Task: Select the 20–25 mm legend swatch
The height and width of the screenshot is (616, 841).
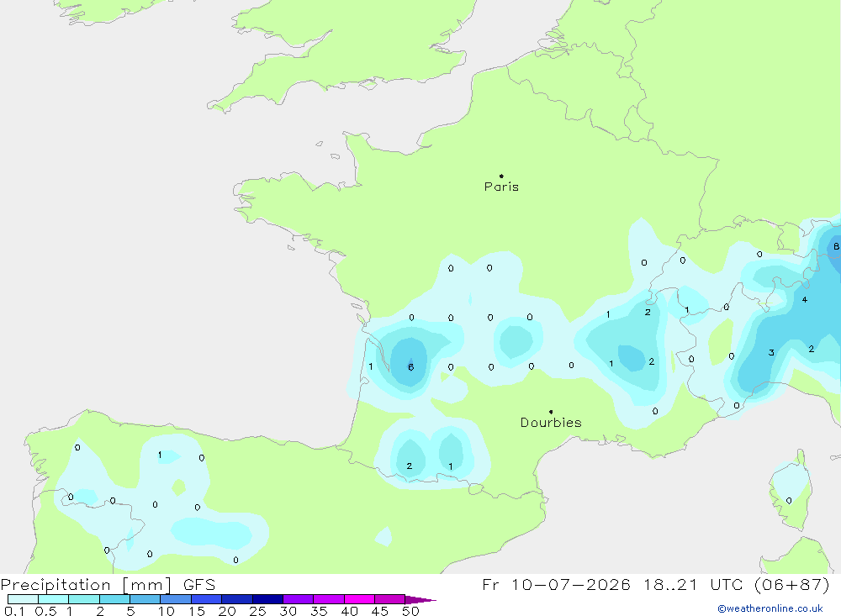Action: 237,599
